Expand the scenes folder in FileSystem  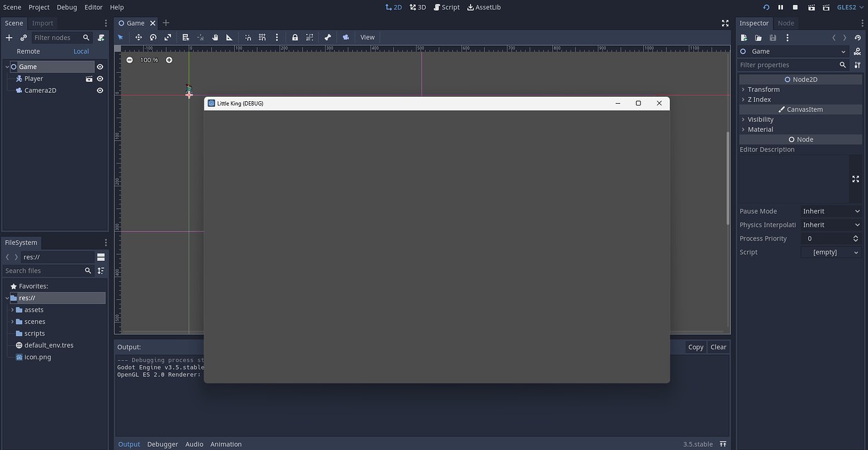click(x=12, y=321)
